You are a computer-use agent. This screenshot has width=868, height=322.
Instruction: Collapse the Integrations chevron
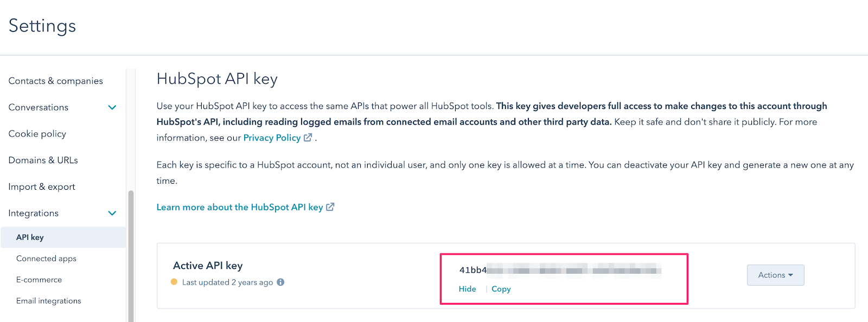pyautogui.click(x=112, y=213)
